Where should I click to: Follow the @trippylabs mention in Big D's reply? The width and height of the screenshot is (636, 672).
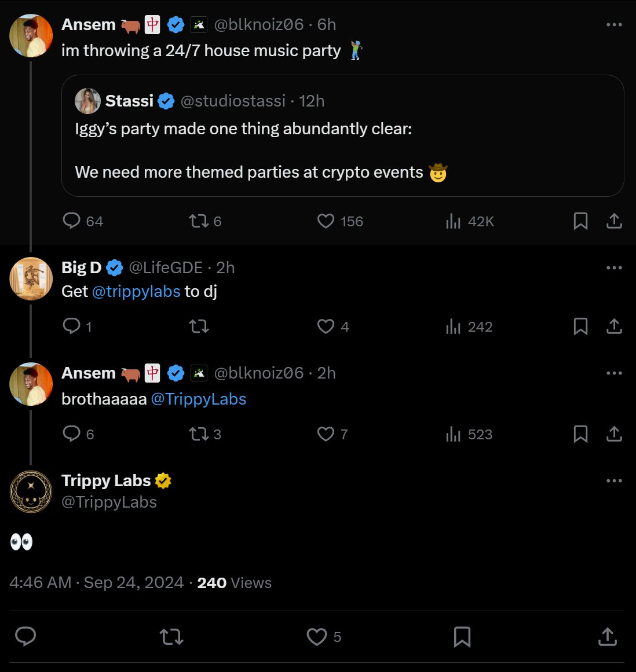[x=136, y=291]
